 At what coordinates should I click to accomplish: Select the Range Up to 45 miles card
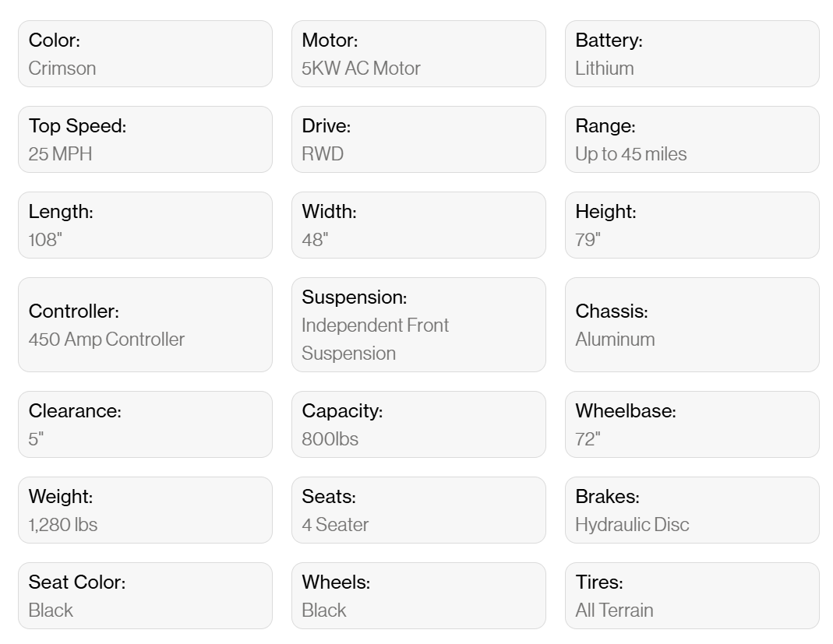click(x=692, y=139)
